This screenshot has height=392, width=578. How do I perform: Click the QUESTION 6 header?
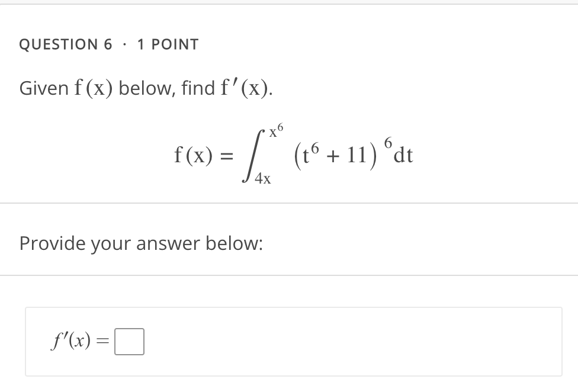(x=65, y=44)
